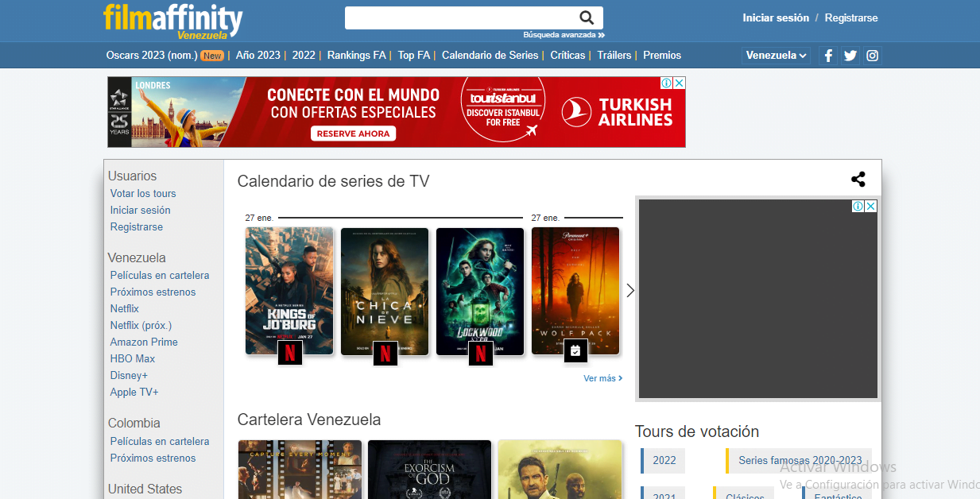Advance series carousel with right arrow
The height and width of the screenshot is (499, 980).
630,291
